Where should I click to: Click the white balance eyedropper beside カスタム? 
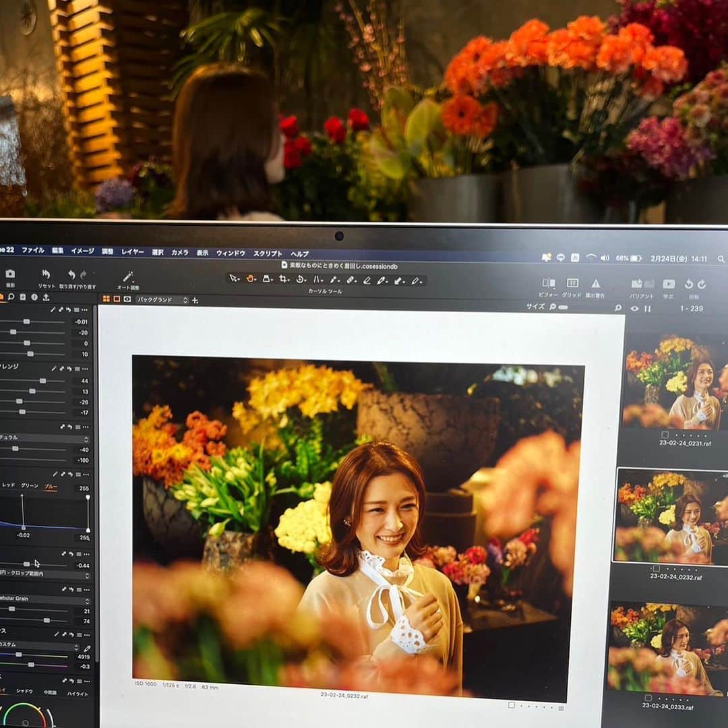[x=87, y=648]
